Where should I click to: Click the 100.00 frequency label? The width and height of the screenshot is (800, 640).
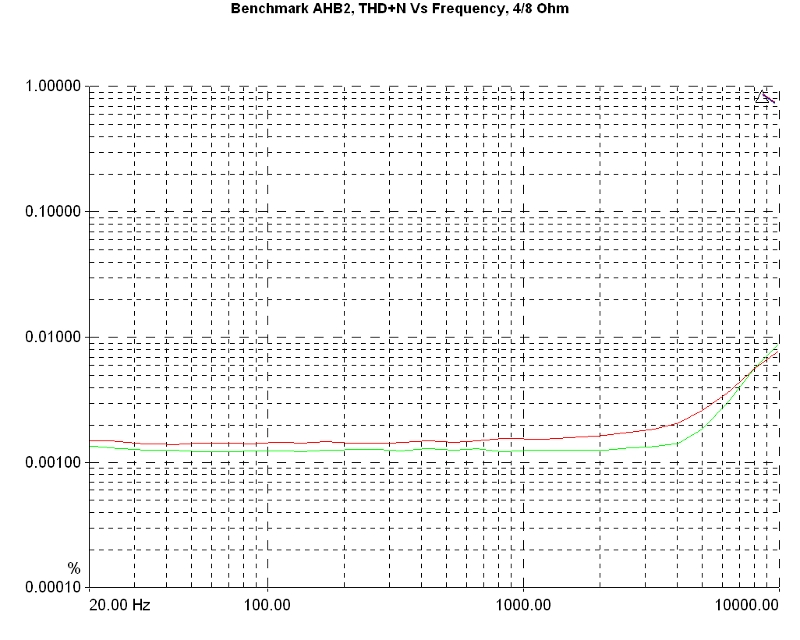tap(267, 605)
